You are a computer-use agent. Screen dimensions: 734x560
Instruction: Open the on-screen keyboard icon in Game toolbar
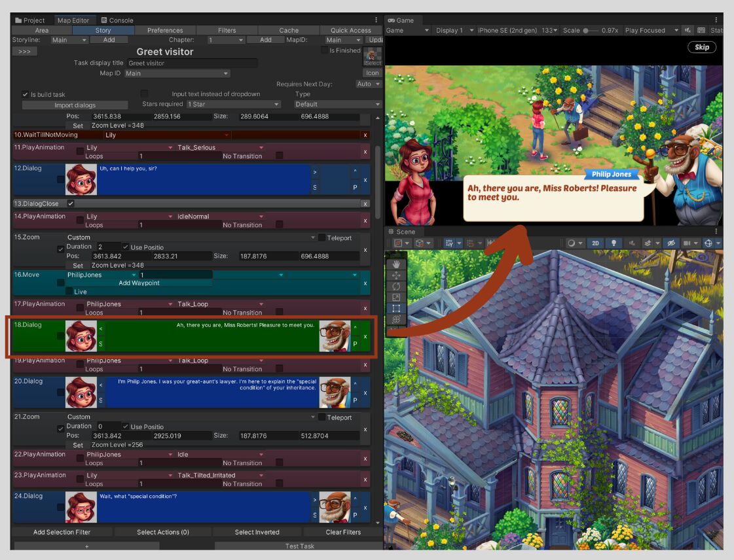coord(702,30)
